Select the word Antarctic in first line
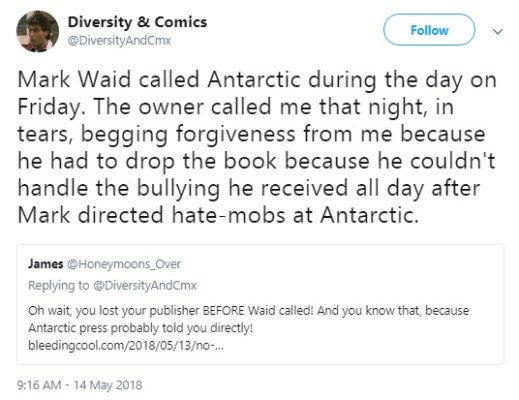Image resolution: width=519 pixels, height=400 pixels. coord(254,80)
